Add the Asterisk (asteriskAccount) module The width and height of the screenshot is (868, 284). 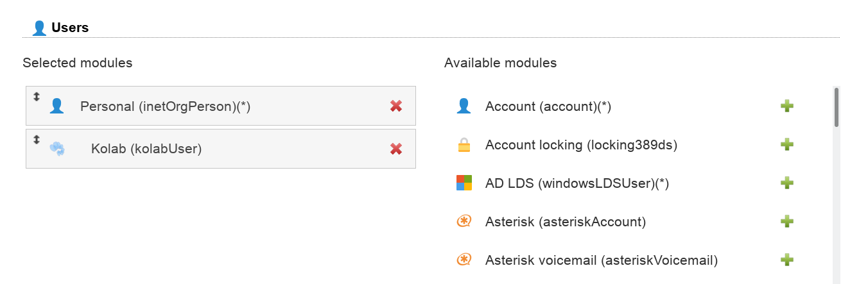[787, 222]
